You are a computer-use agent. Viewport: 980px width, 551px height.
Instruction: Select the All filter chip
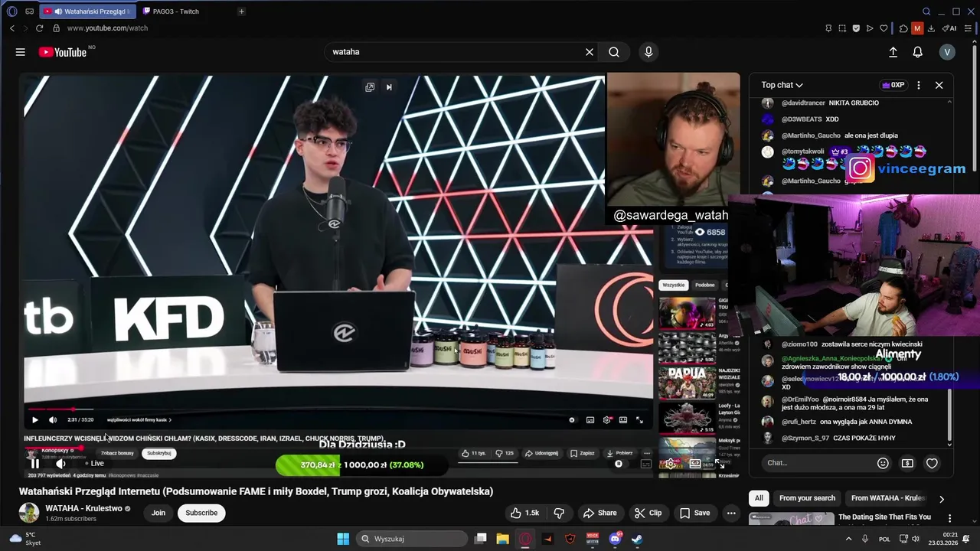pos(759,498)
